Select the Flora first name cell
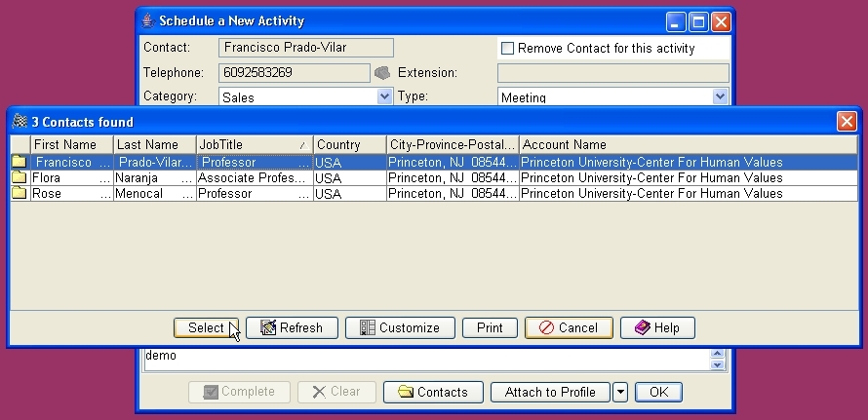Viewport: 868px width, 420px height. [x=72, y=177]
